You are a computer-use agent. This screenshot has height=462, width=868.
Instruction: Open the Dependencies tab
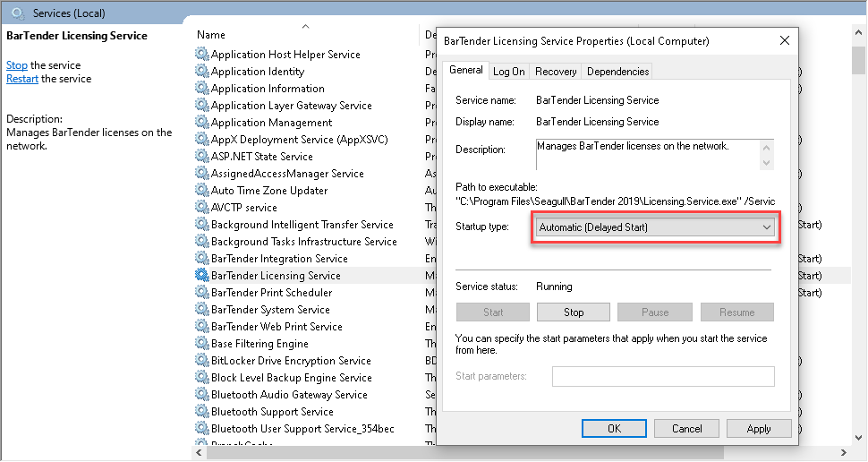coord(617,72)
